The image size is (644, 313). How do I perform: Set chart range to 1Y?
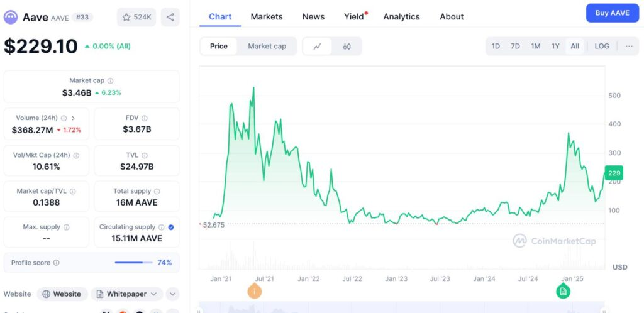(555, 47)
